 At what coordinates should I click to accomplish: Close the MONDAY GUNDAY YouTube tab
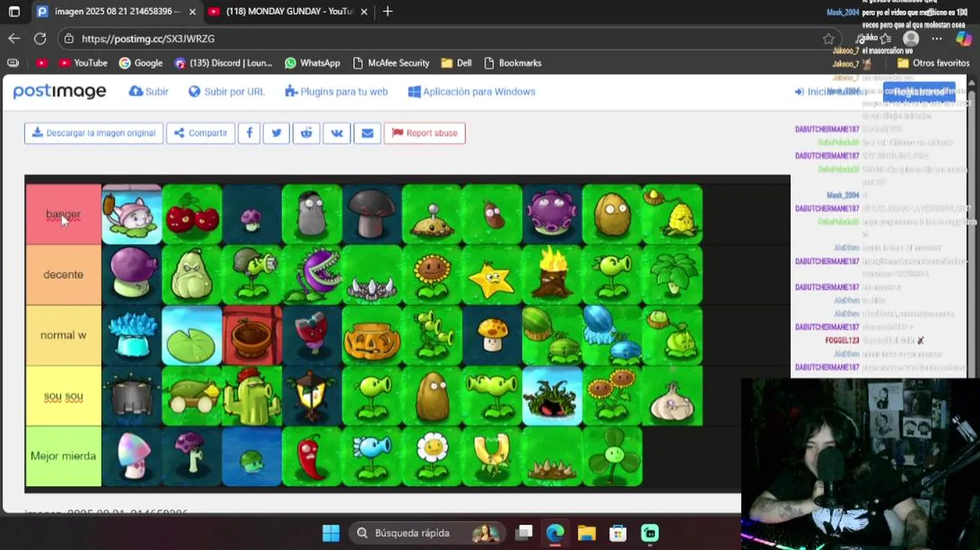tap(364, 11)
